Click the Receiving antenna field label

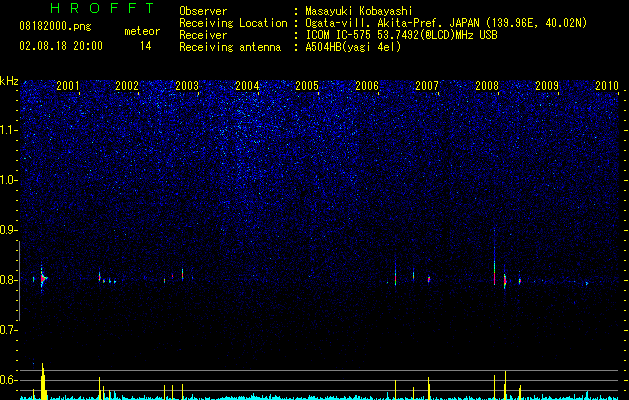(x=230, y=47)
